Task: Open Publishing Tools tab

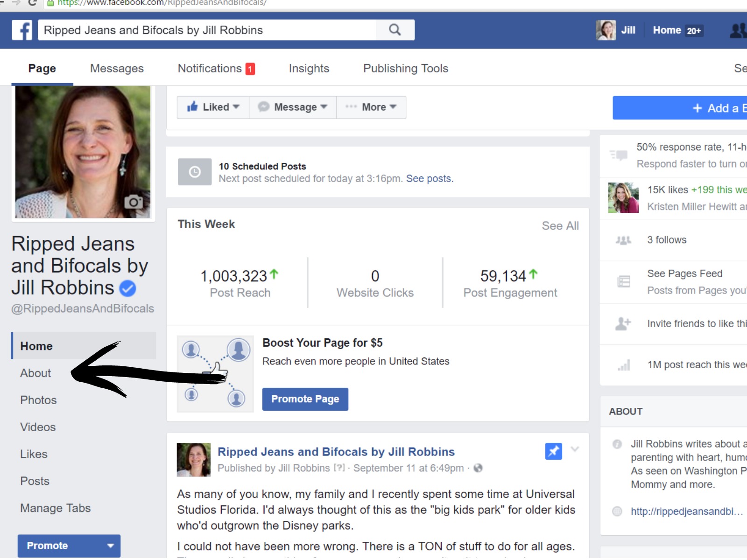Action: (x=406, y=69)
